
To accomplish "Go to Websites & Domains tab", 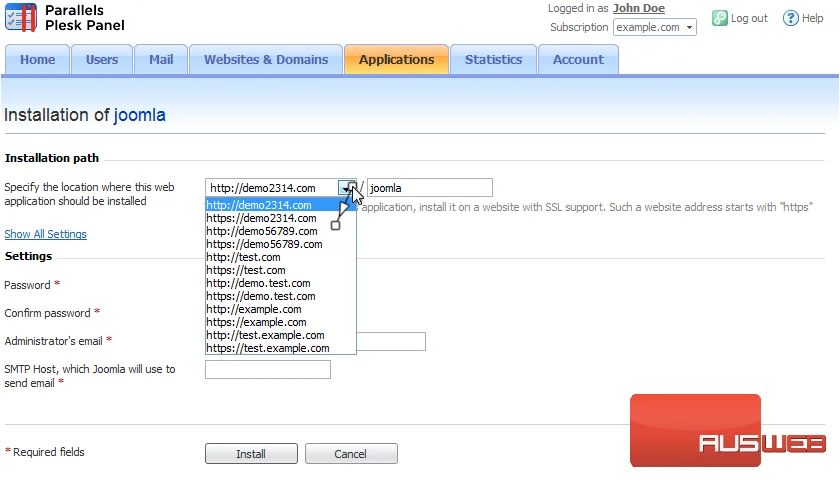I will coord(266,59).
